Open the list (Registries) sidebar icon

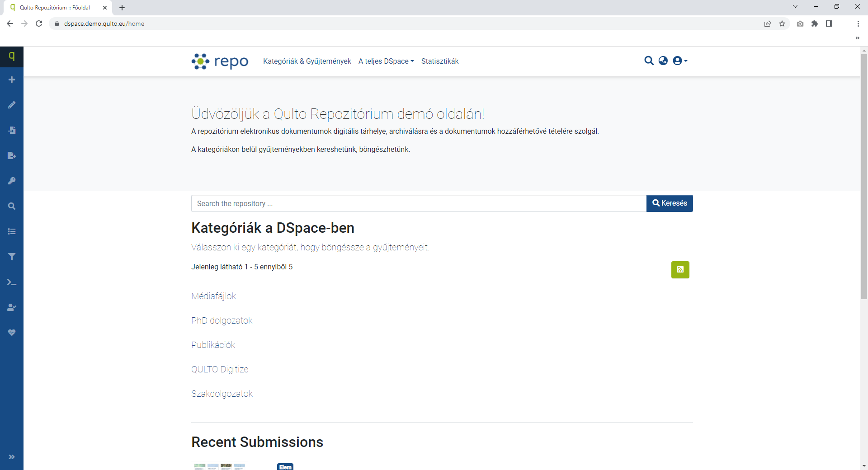(12, 231)
